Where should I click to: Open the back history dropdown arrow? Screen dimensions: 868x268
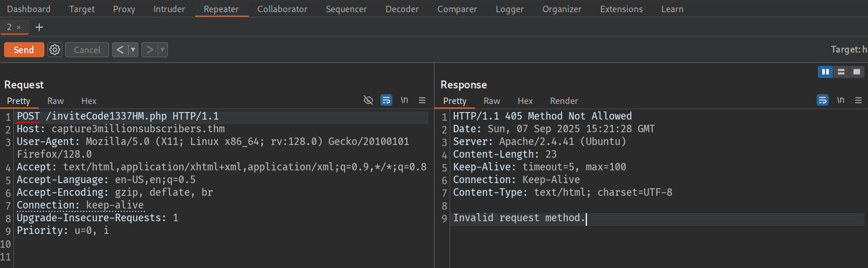pos(133,50)
